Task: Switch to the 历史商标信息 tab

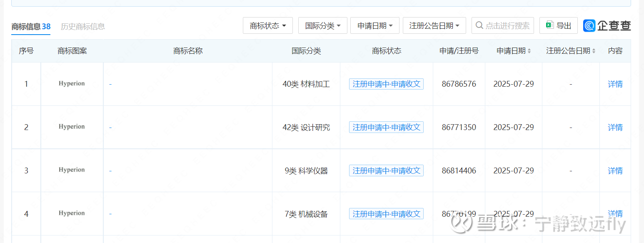Action: [x=83, y=26]
